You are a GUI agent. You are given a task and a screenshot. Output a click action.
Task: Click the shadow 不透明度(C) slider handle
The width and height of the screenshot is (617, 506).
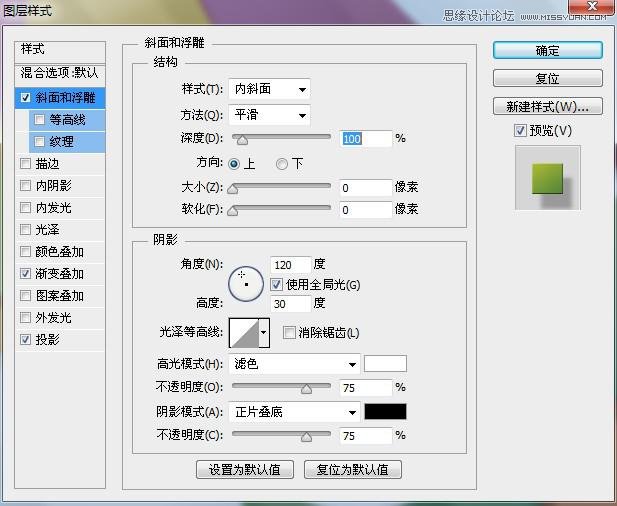point(307,437)
